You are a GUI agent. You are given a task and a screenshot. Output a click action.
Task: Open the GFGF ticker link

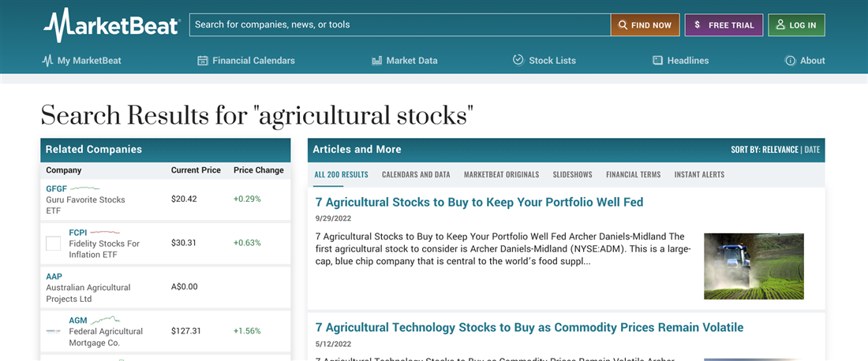pyautogui.click(x=56, y=189)
